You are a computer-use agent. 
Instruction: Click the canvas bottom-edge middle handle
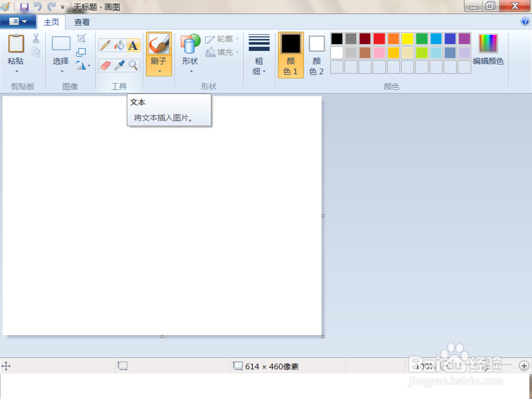(162, 336)
